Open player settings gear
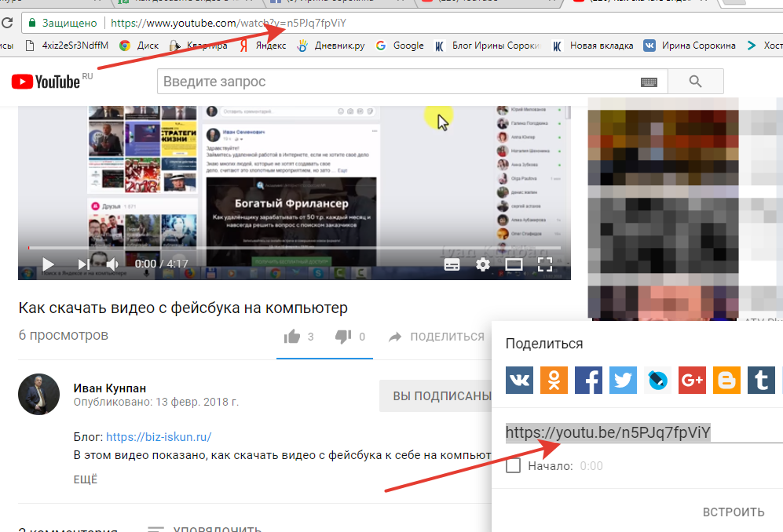783x532 pixels. (x=483, y=264)
